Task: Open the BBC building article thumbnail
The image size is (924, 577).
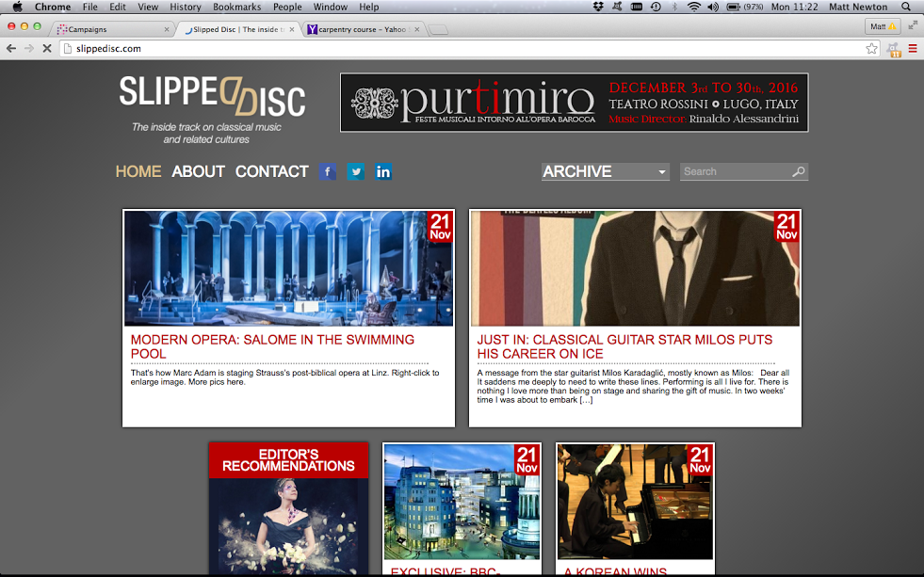Action: point(462,502)
